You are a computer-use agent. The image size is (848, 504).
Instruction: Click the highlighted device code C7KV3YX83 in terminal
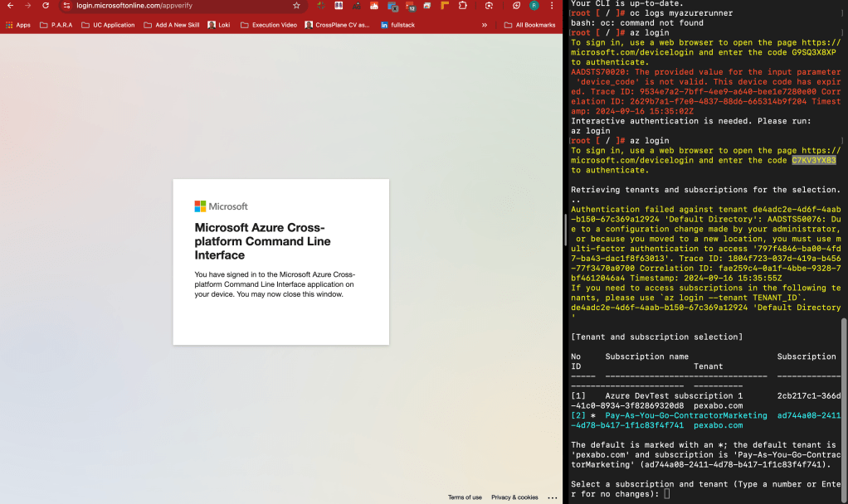(814, 161)
